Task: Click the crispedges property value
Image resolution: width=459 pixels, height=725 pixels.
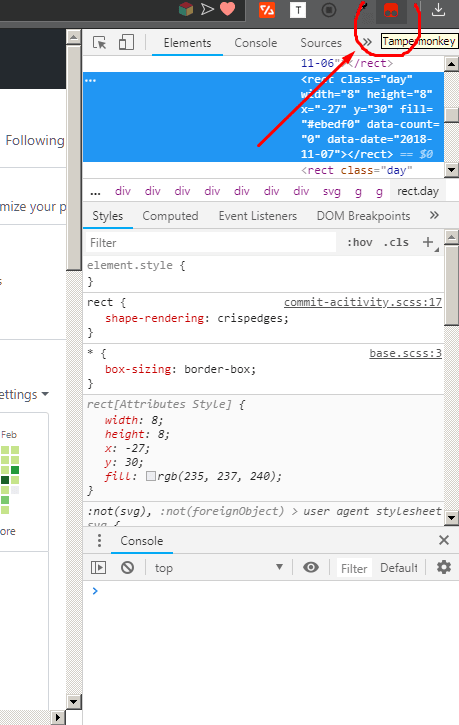Action: [x=250, y=318]
